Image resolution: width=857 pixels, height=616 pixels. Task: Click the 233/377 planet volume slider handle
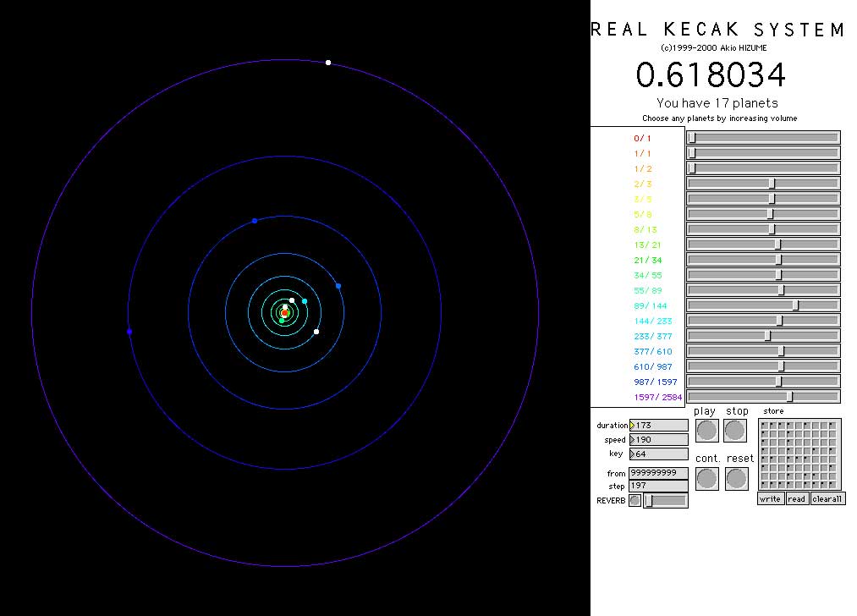coord(767,336)
